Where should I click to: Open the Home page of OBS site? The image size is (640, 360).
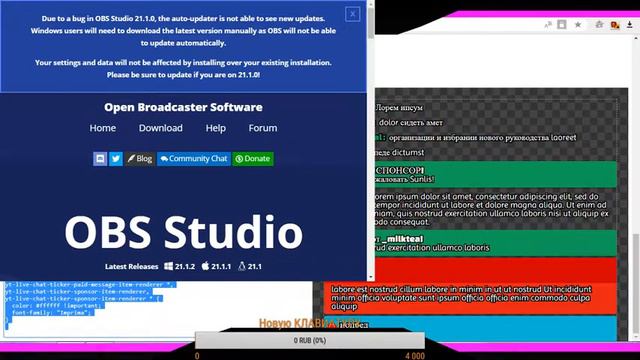(102, 128)
